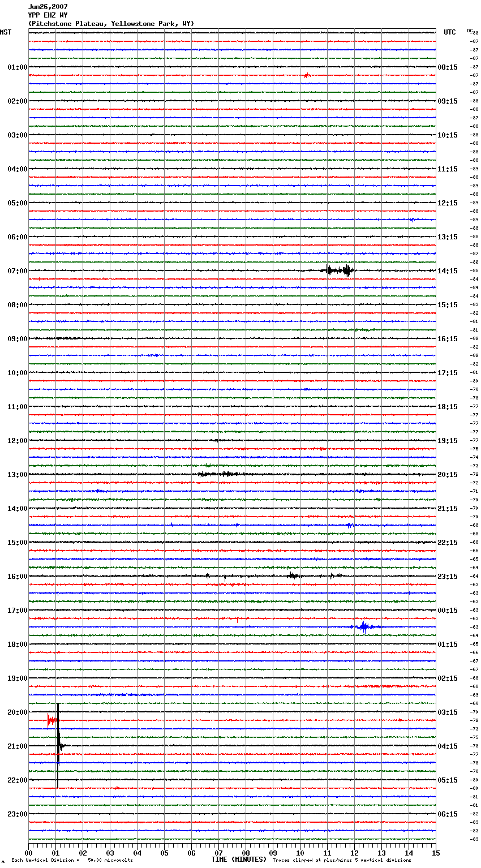Click the "15" minute tick on the axis
Viewport: 481px width, 868px height.
pos(436,853)
